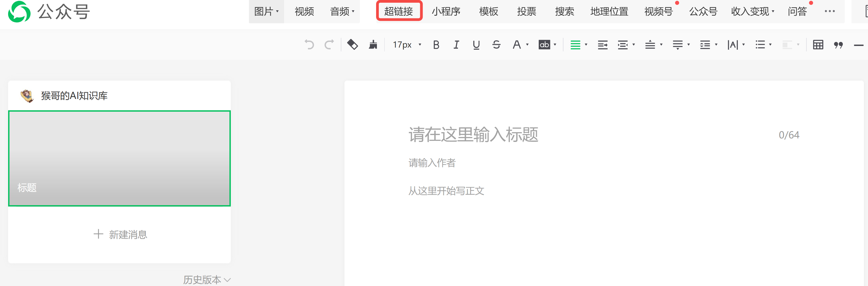Open the 模板 templates option
The height and width of the screenshot is (286, 868).
tap(489, 11)
